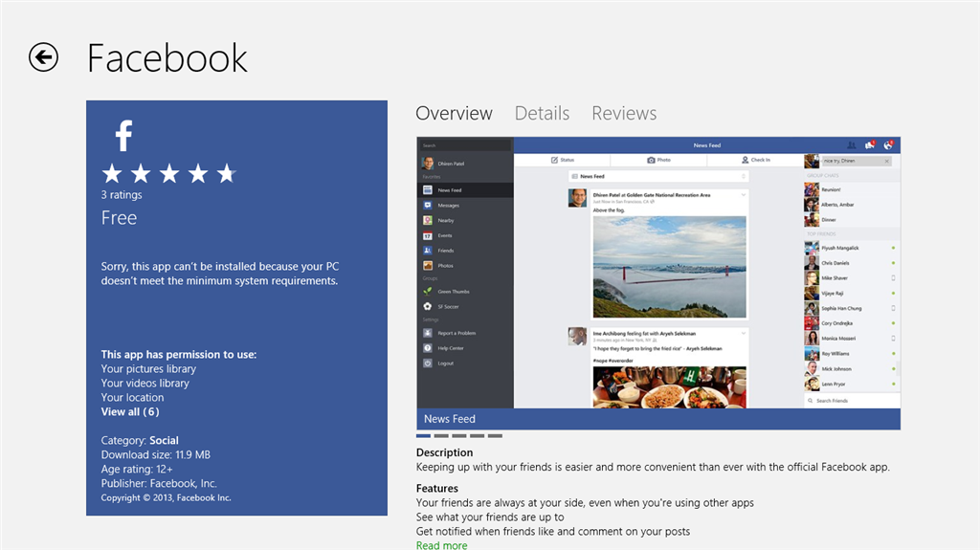Viewport: 980px width, 550px height.
Task: Switch to the Reviews tab
Action: click(x=624, y=113)
